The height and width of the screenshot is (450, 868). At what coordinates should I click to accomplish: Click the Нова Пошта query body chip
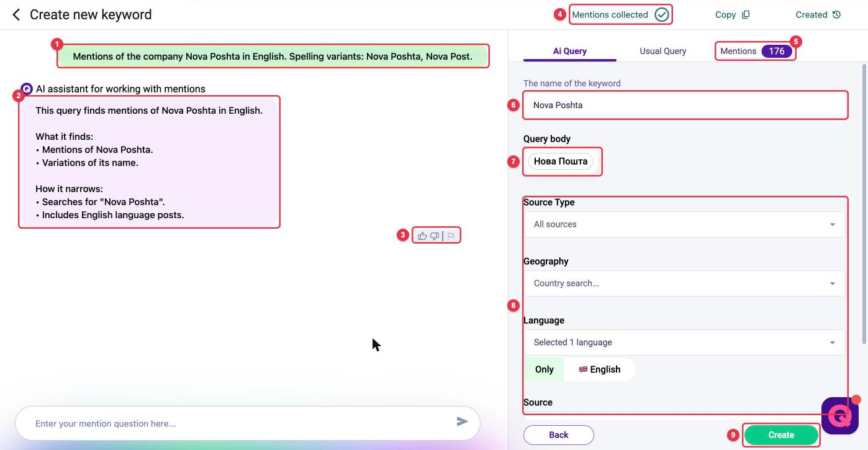(x=561, y=161)
